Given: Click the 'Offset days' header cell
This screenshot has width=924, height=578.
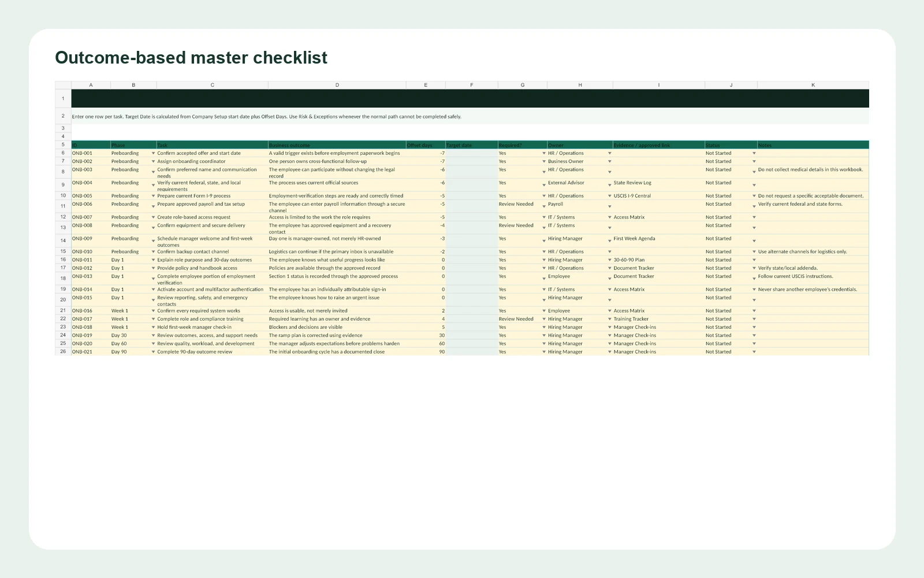Looking at the screenshot, I should [x=426, y=145].
